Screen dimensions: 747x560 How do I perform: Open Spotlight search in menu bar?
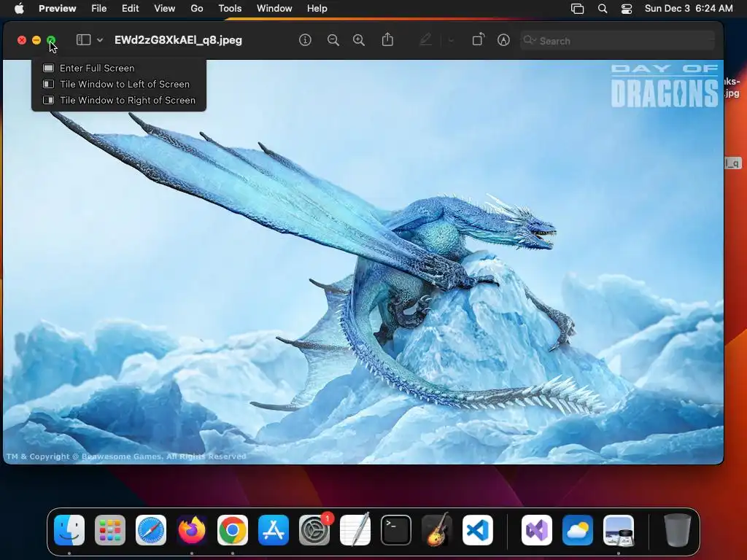[602, 9]
